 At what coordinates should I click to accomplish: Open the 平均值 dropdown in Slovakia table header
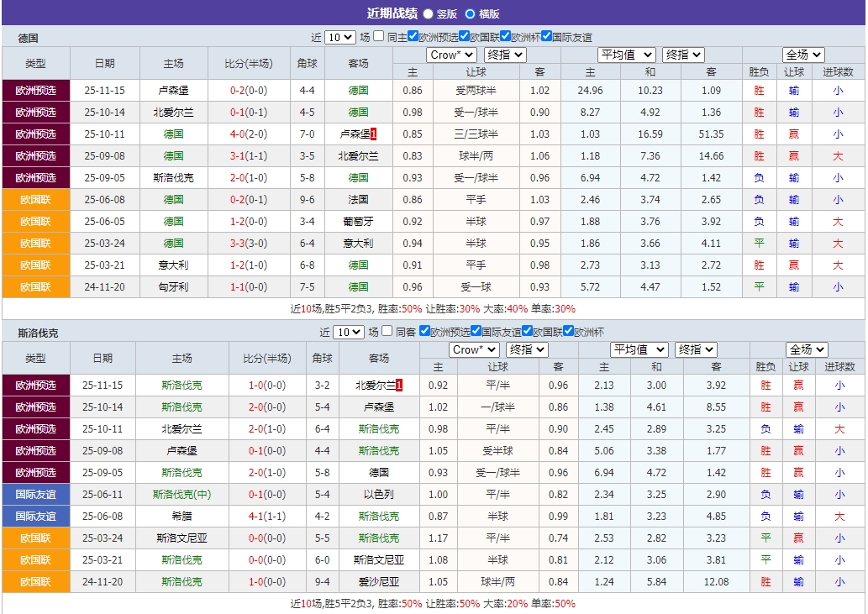click(638, 349)
